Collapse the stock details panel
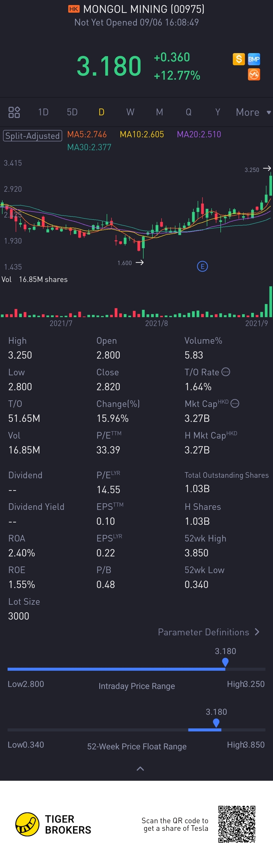 140,768
